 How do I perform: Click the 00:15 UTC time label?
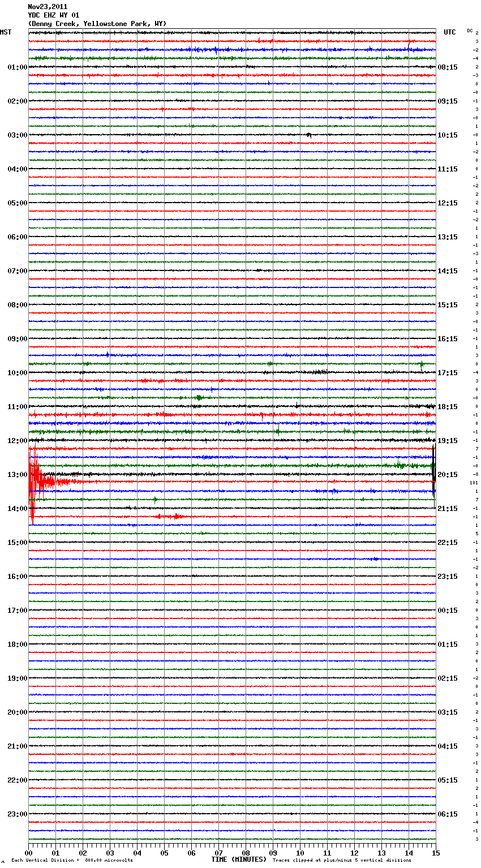448,611
